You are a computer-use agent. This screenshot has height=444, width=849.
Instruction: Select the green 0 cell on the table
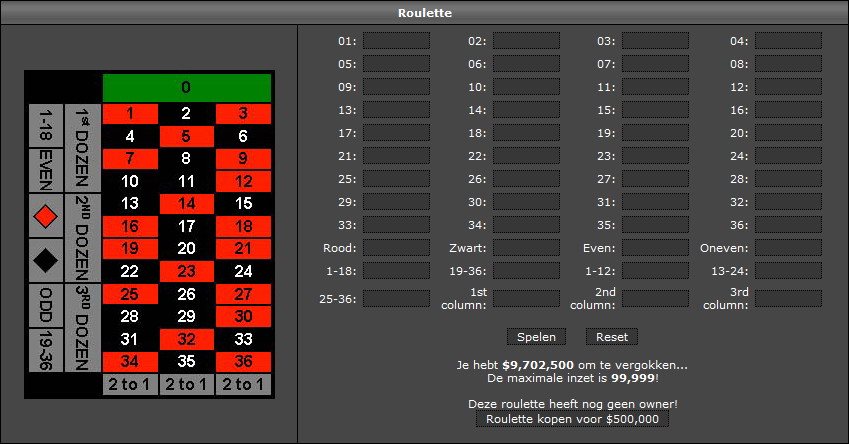pyautogui.click(x=186, y=87)
